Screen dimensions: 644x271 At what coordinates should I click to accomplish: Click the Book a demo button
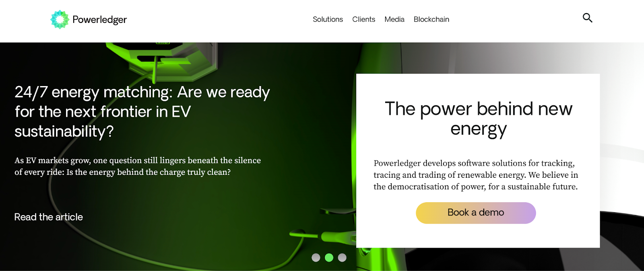click(476, 213)
